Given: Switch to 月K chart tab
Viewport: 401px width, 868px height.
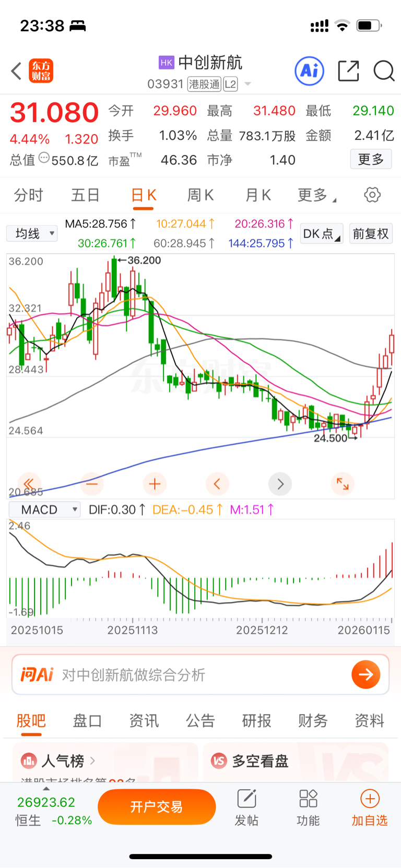Looking at the screenshot, I should pyautogui.click(x=258, y=195).
